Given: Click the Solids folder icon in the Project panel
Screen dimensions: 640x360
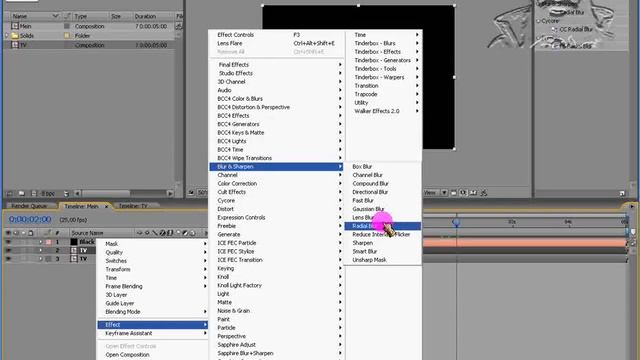Looking at the screenshot, I should 15,36.
